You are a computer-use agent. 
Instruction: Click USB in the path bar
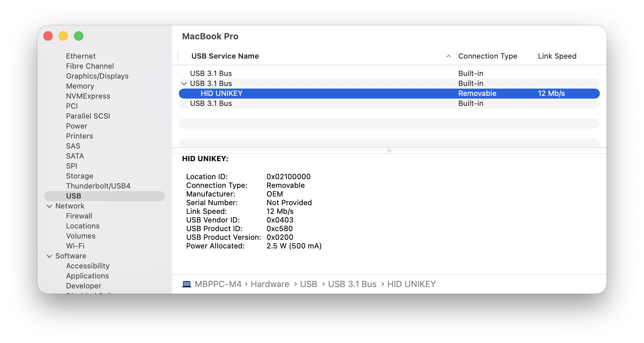[x=309, y=284]
